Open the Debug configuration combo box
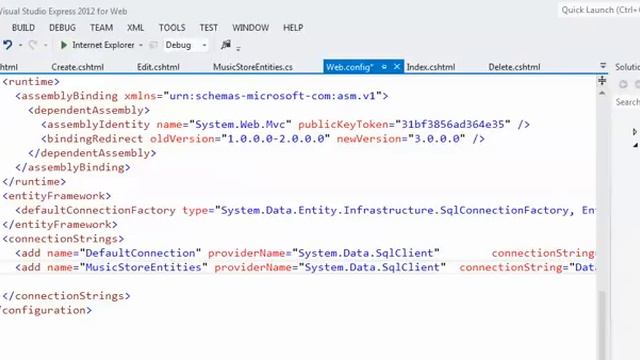This screenshot has width=640, height=360. [x=186, y=45]
